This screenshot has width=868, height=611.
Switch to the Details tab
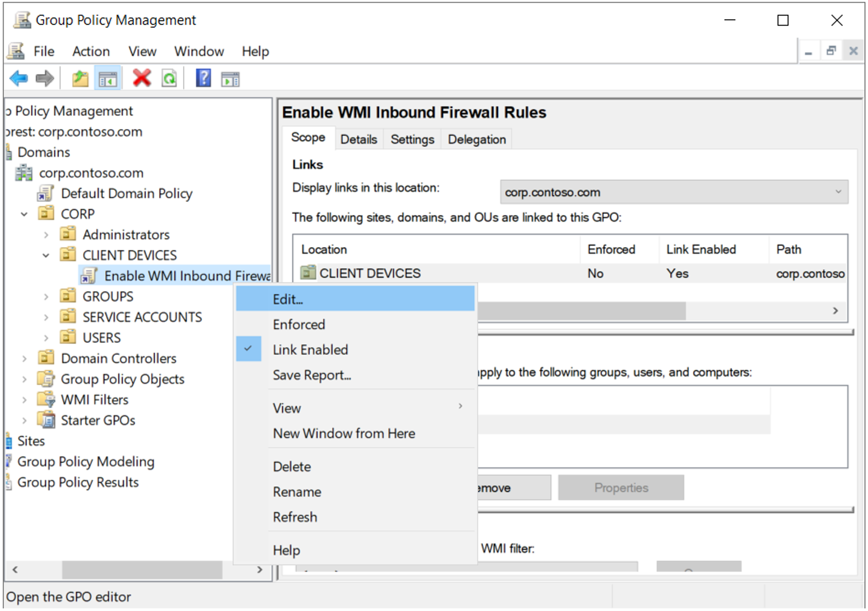click(359, 140)
